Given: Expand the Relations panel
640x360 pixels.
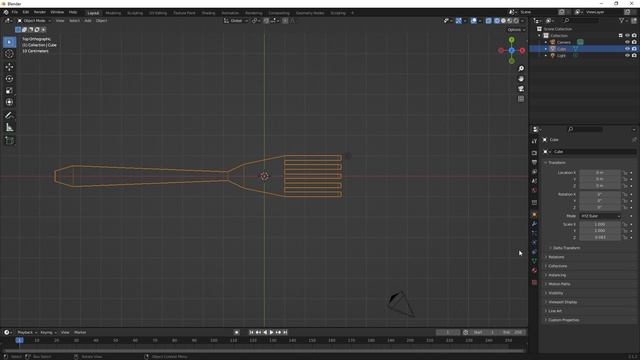Looking at the screenshot, I should click(x=556, y=257).
